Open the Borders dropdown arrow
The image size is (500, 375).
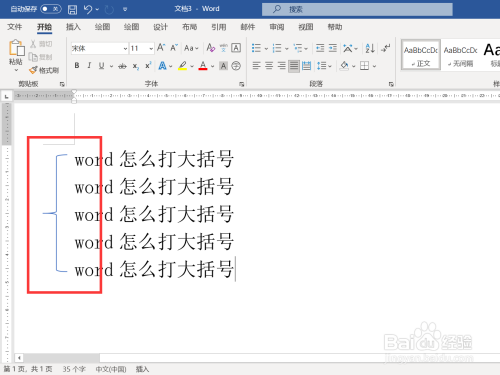(x=374, y=66)
